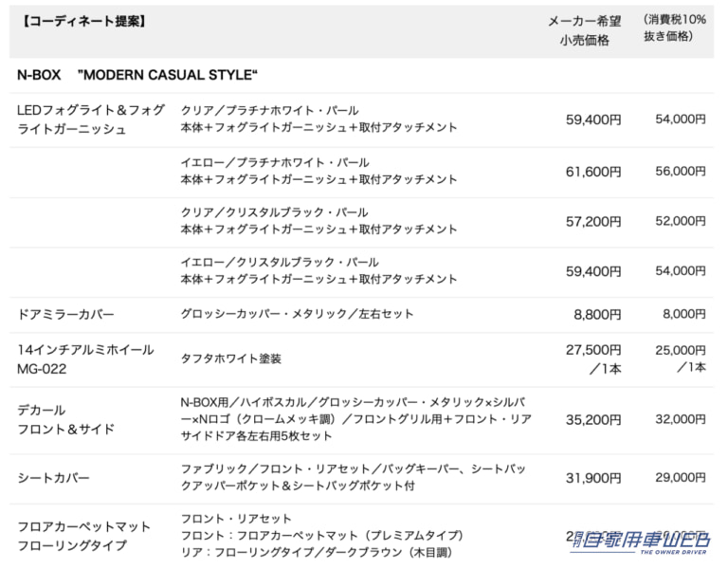Select the 8,800円 price

pyautogui.click(x=600, y=314)
